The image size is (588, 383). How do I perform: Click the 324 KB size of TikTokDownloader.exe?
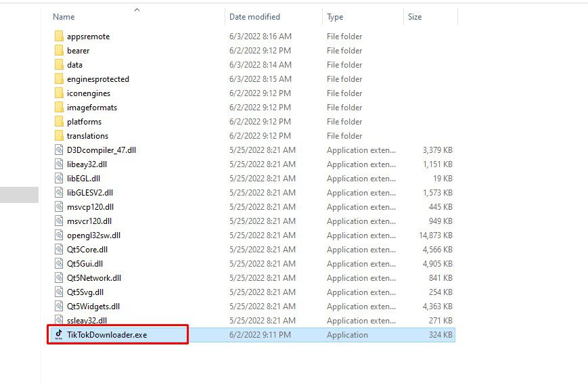point(440,334)
